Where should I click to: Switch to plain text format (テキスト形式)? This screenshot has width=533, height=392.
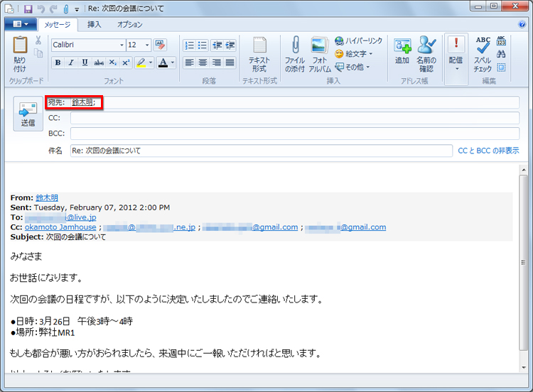click(x=259, y=55)
